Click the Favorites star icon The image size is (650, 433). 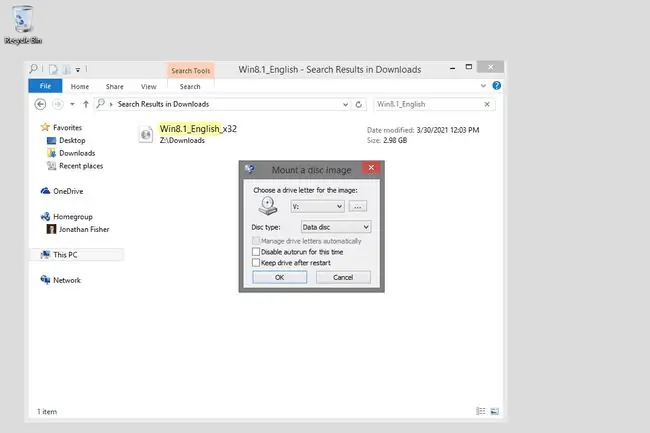(x=45, y=127)
